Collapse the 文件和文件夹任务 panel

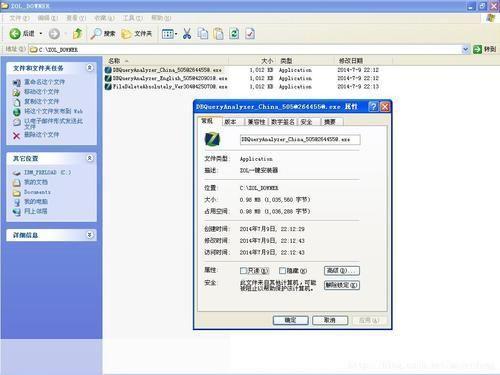coord(90,68)
